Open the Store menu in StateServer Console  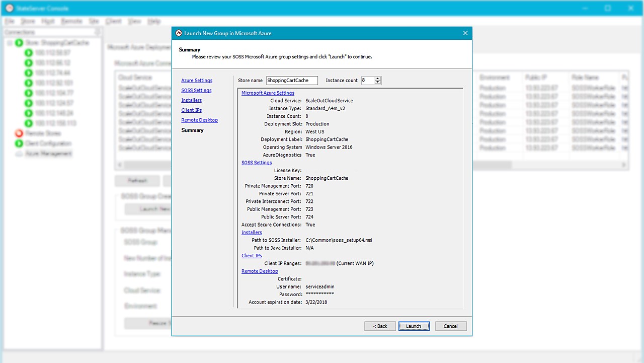coord(28,21)
